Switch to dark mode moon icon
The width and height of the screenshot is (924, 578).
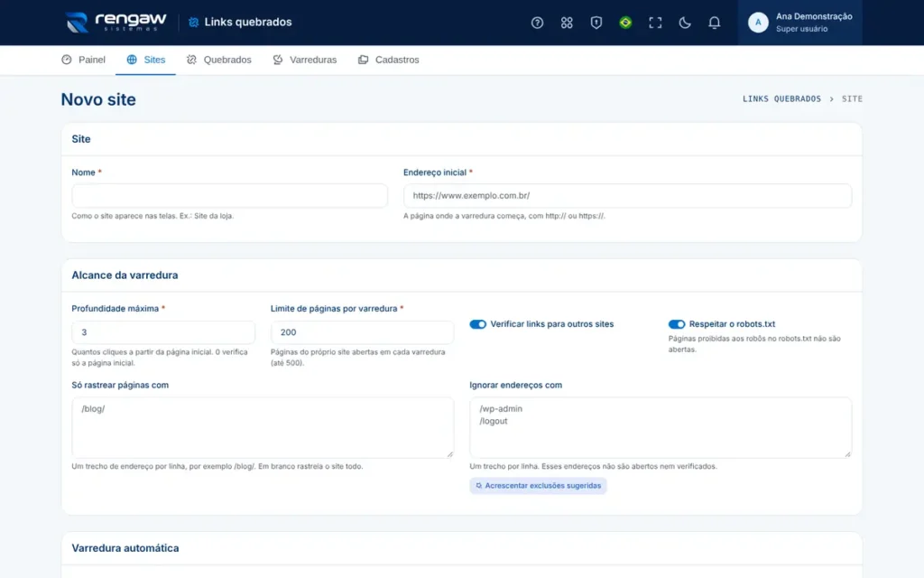(x=684, y=23)
